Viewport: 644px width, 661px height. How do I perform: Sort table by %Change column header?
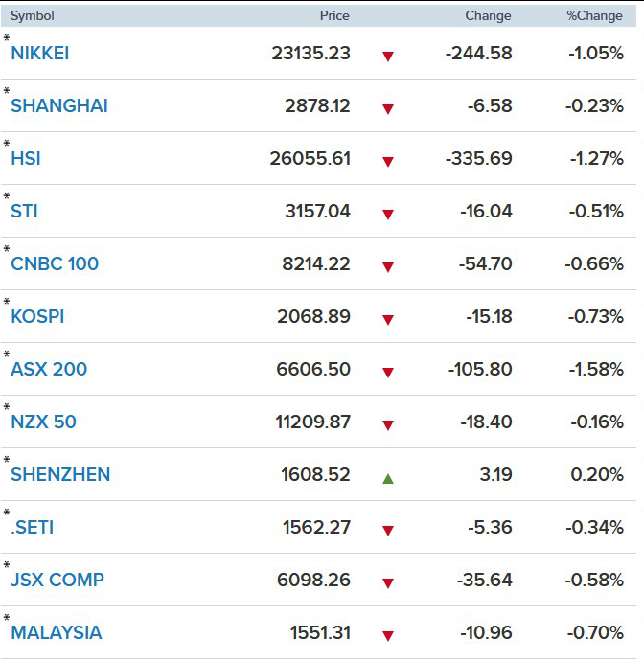(x=594, y=16)
